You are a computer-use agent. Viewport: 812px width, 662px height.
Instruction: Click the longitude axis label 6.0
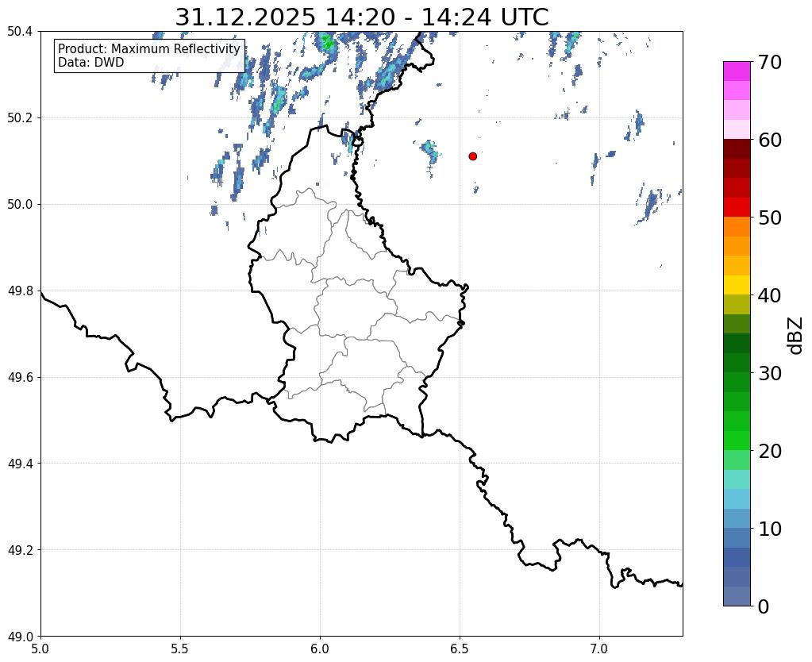320,649
